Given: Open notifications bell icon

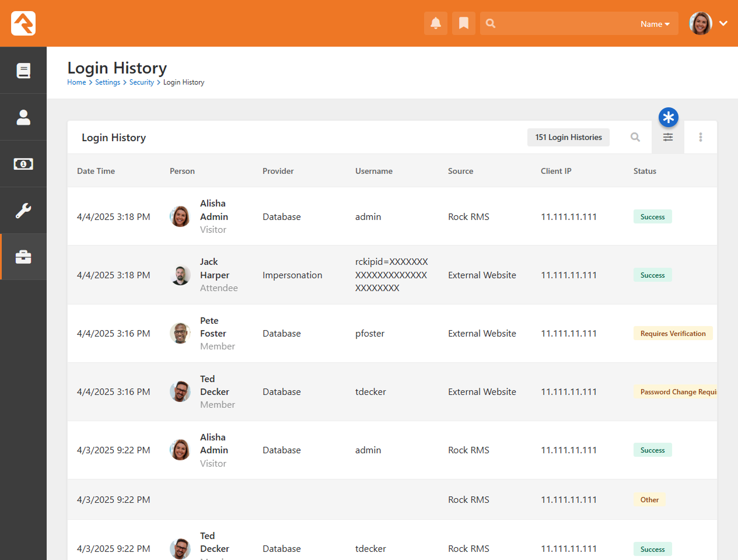Looking at the screenshot, I should tap(436, 23).
